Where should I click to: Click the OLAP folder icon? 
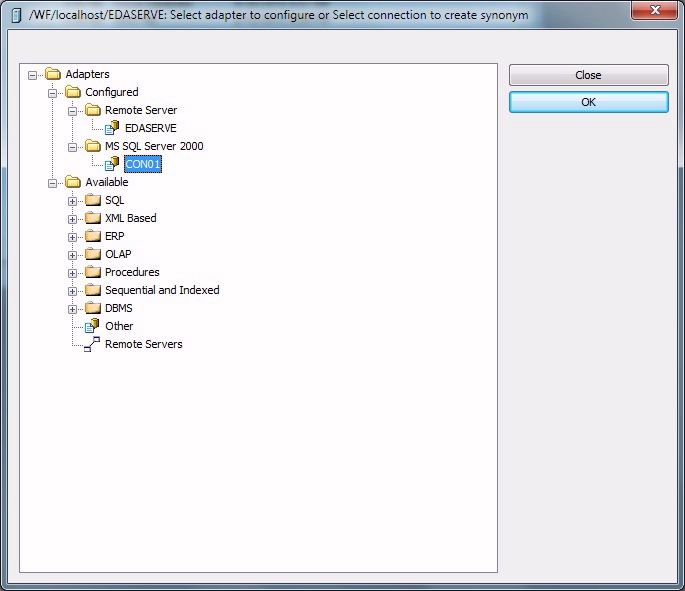pos(93,254)
